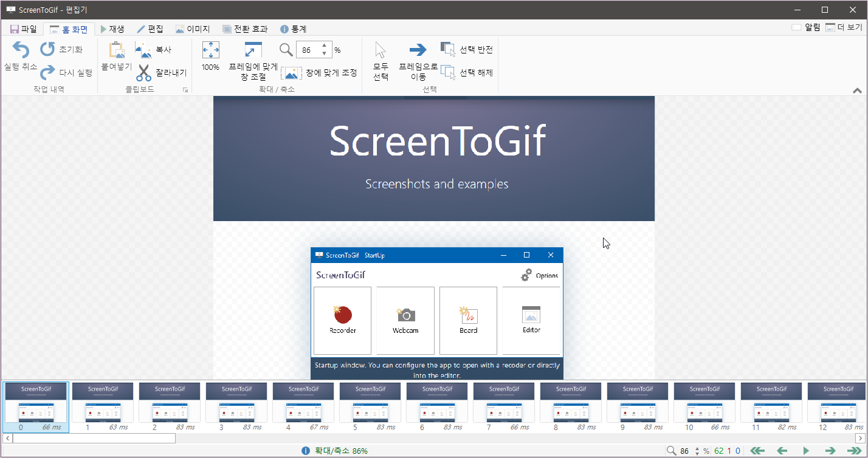Click timeline scrollbar left arrow
The image size is (868, 458).
coord(7,438)
